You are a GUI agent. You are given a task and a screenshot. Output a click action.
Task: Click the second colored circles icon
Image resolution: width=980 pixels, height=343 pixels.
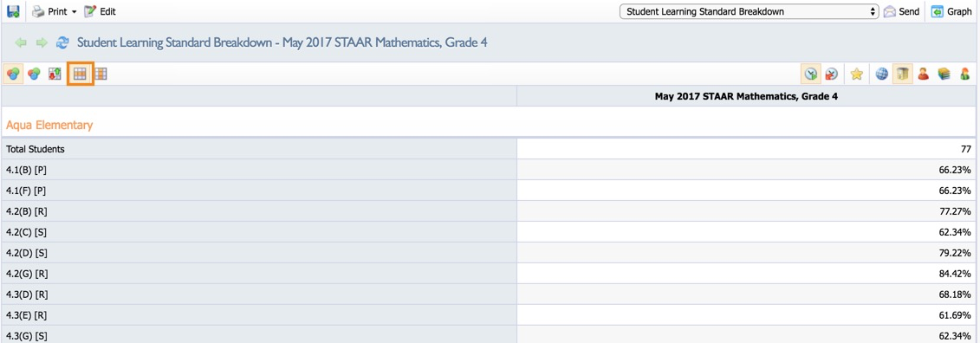[x=33, y=74]
